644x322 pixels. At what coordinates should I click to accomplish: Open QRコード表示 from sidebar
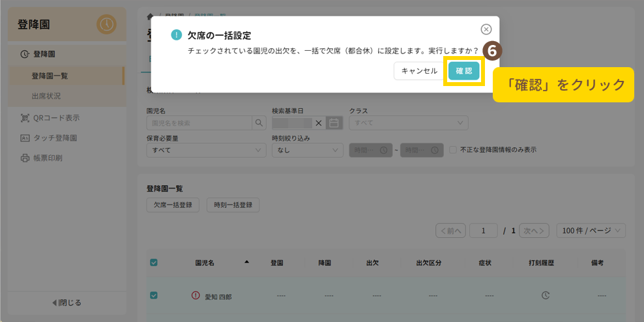click(55, 118)
